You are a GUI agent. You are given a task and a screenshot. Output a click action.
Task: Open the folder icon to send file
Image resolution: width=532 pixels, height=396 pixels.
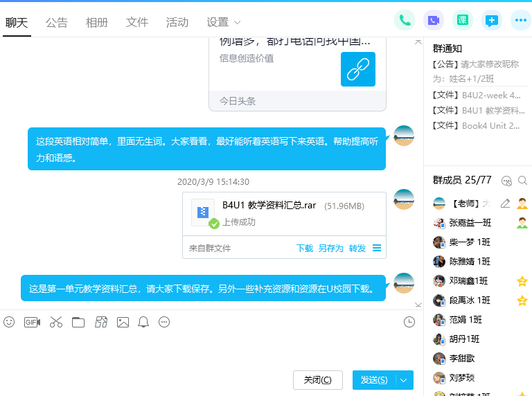(x=78, y=322)
